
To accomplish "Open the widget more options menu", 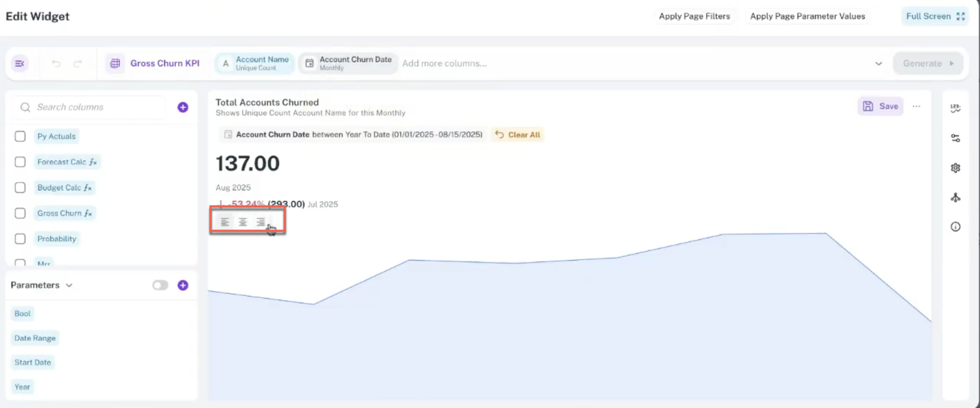I will point(916,106).
